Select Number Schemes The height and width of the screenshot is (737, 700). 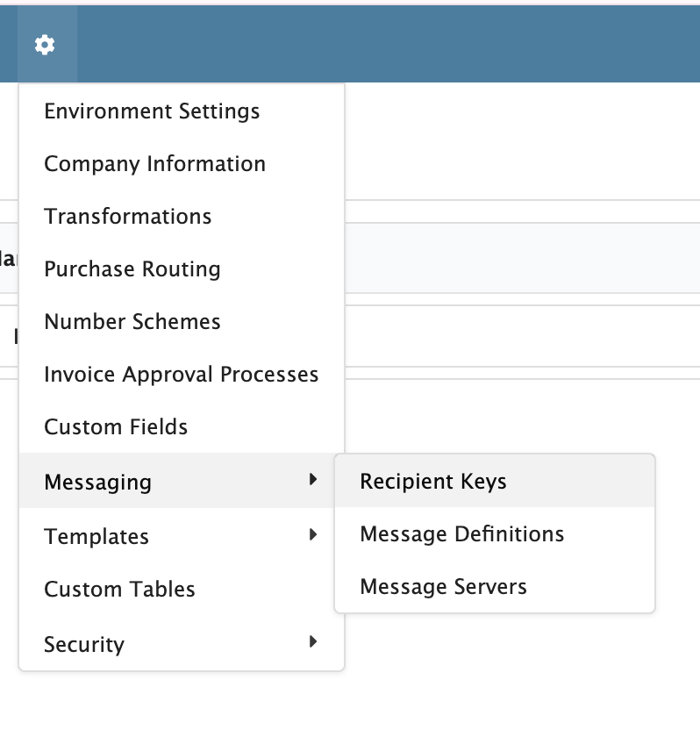pyautogui.click(x=132, y=322)
